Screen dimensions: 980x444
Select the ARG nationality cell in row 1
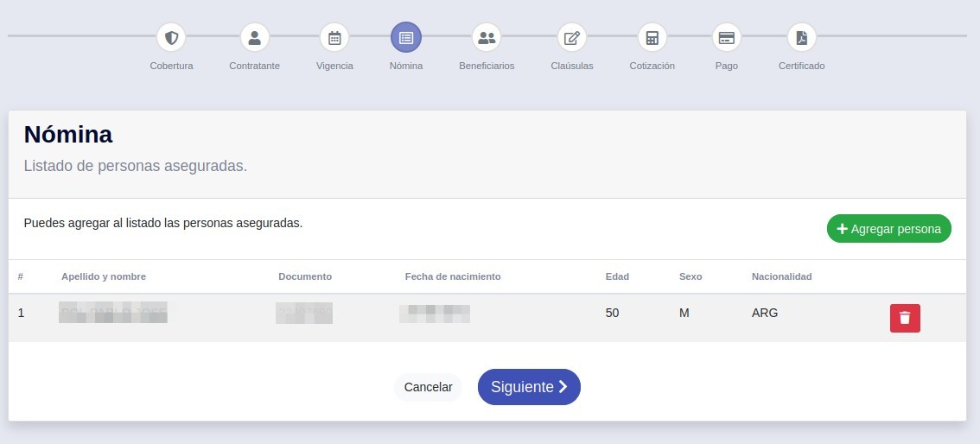point(765,313)
